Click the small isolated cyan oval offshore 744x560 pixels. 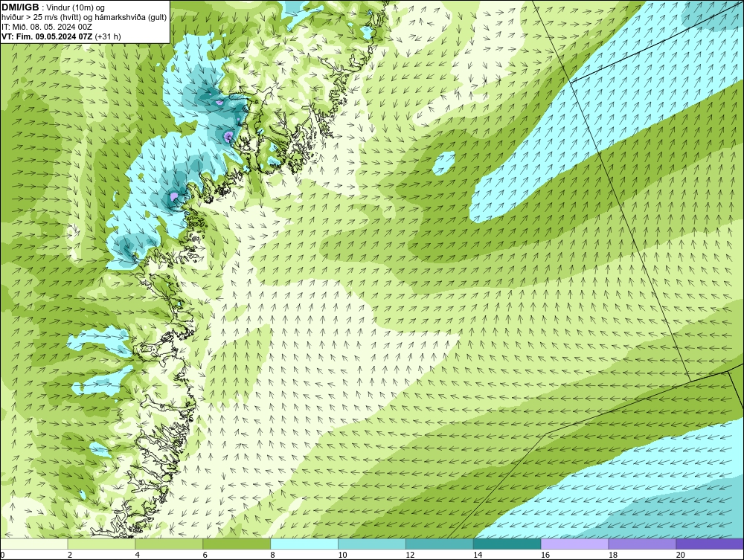(443, 163)
